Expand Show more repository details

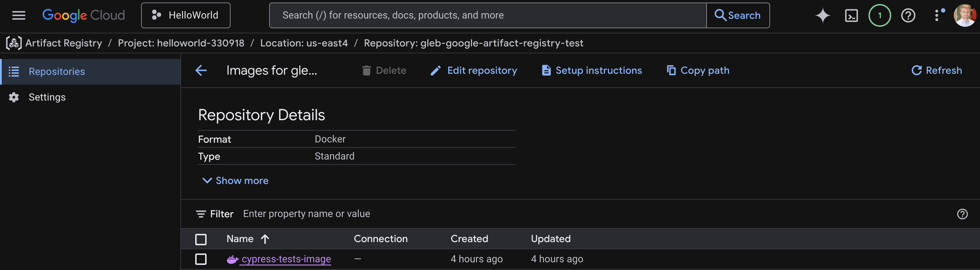(235, 181)
